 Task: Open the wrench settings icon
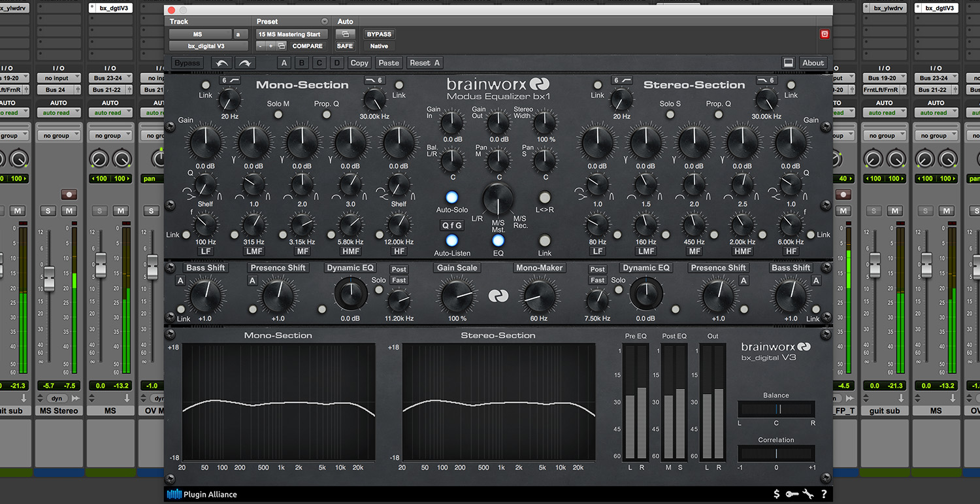(808, 494)
